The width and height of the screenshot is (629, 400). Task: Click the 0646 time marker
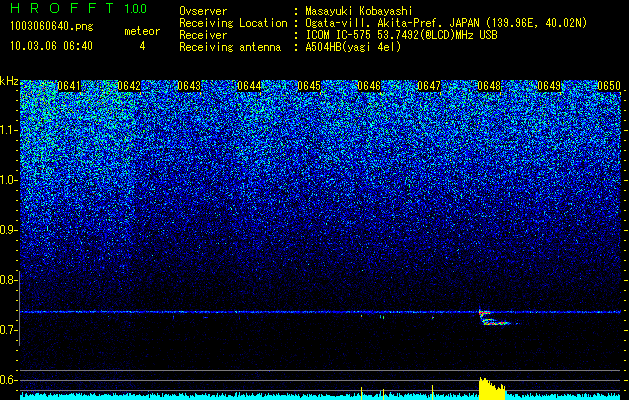coord(369,86)
